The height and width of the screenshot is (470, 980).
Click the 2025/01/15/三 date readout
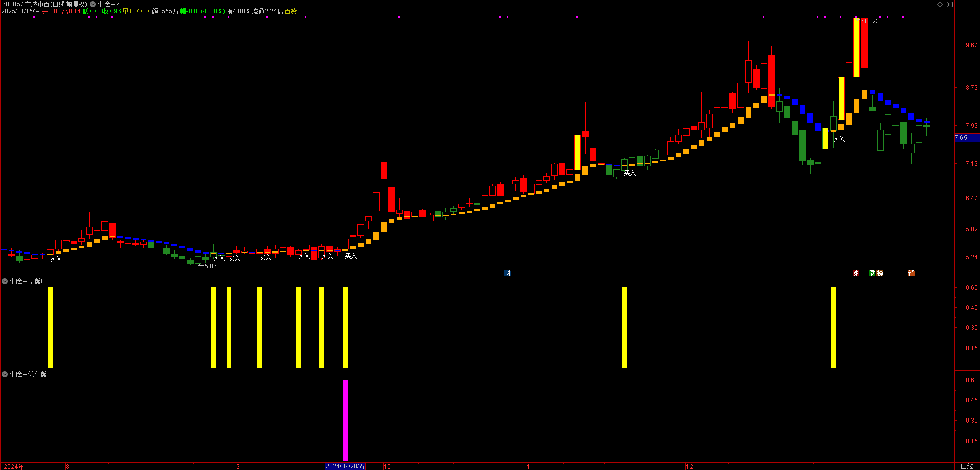click(x=21, y=11)
